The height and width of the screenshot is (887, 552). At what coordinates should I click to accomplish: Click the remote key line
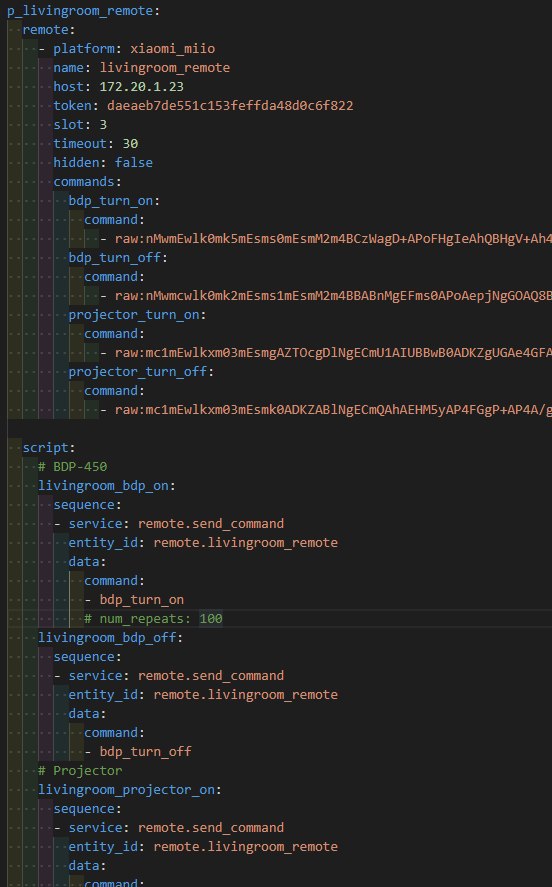45,29
